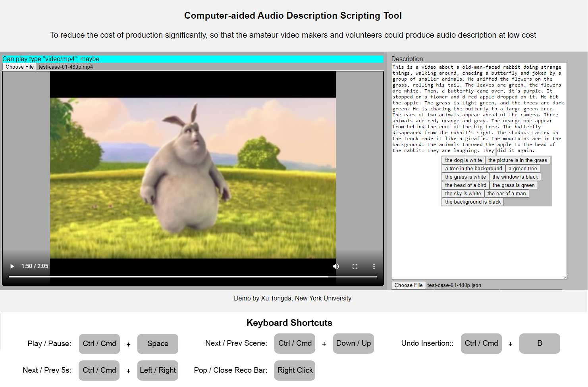Insert suggestion 'the background is black'
588x387 pixels.
472,202
